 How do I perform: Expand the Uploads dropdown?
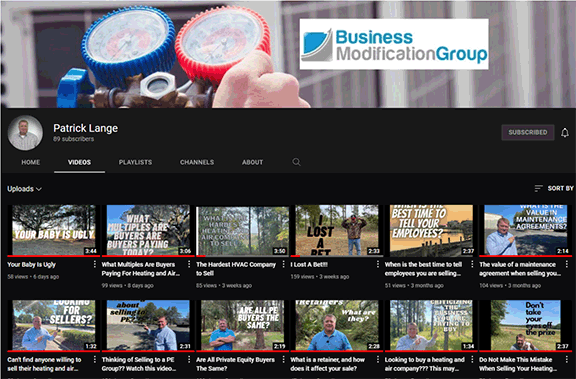pos(25,189)
